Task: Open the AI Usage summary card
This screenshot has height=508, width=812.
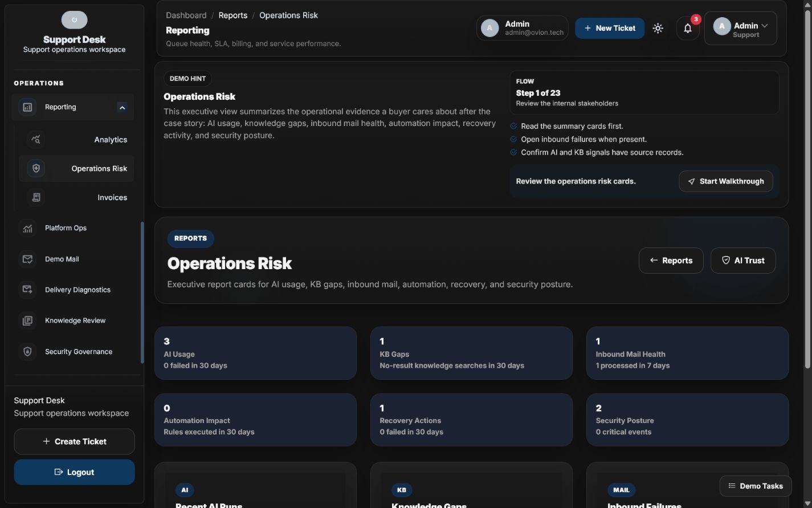Action: click(x=255, y=353)
